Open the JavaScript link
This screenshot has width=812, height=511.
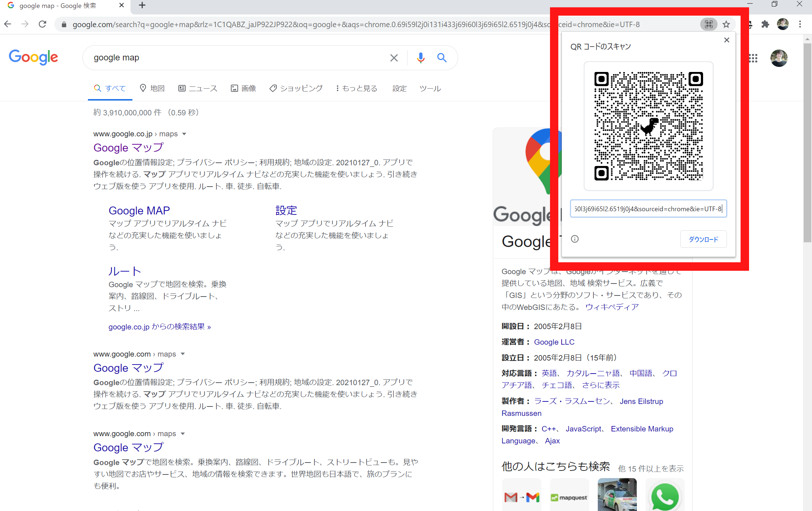click(x=583, y=429)
